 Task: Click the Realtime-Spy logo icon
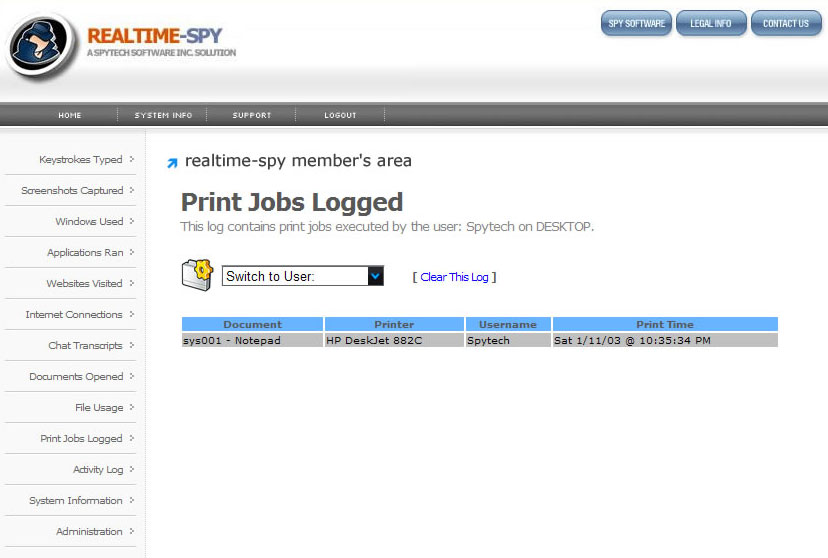pyautogui.click(x=41, y=45)
